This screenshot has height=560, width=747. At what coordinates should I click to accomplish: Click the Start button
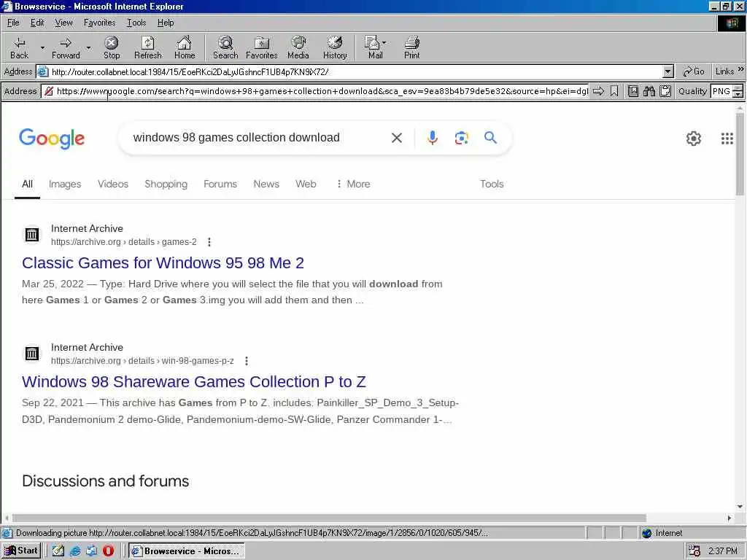click(21, 551)
